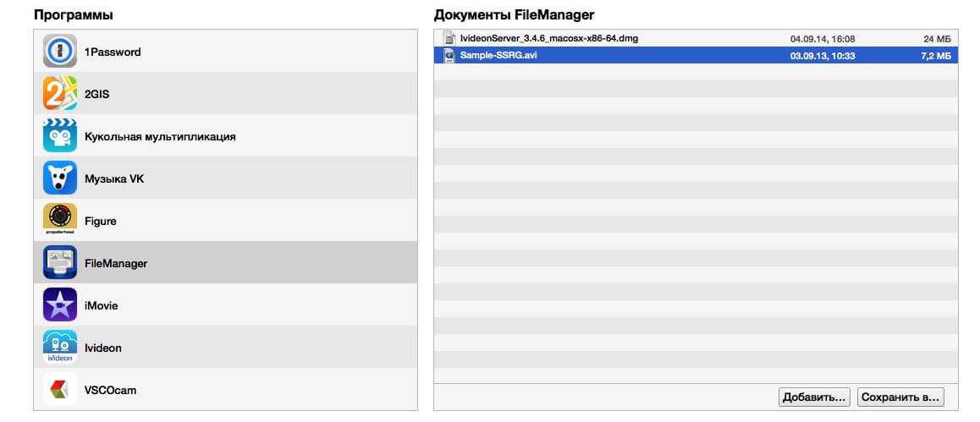Select the Музыка VK dog icon
The height and width of the screenshot is (422, 980).
[x=60, y=178]
